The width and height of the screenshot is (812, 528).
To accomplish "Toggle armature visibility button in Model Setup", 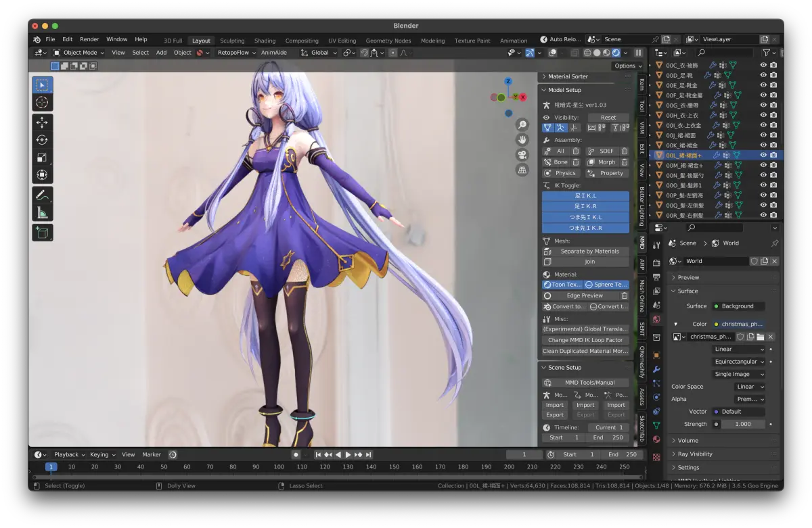I will click(561, 128).
